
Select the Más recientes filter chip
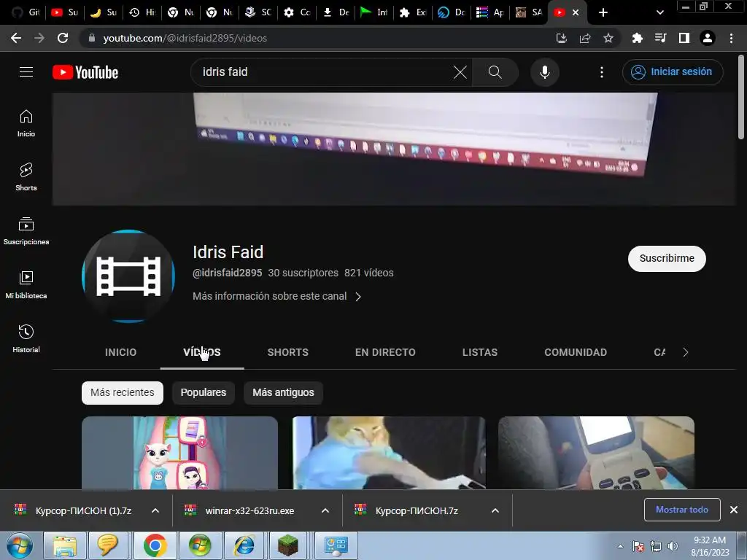tap(123, 393)
